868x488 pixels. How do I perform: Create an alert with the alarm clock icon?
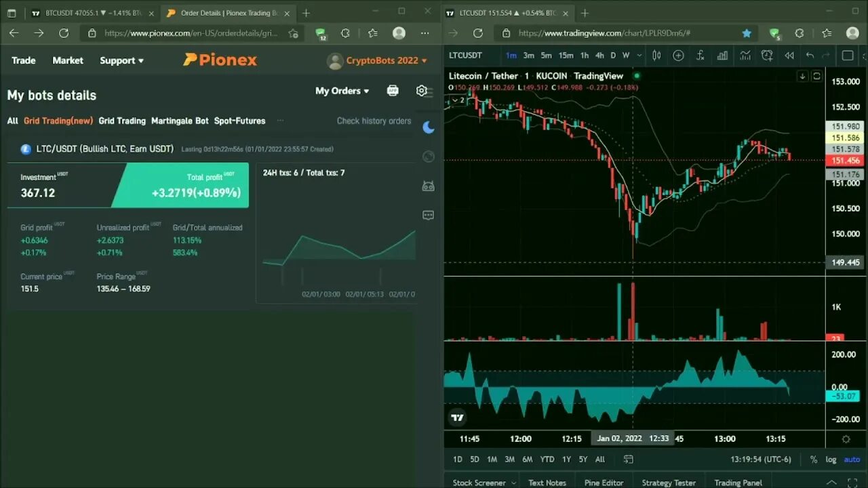point(767,56)
